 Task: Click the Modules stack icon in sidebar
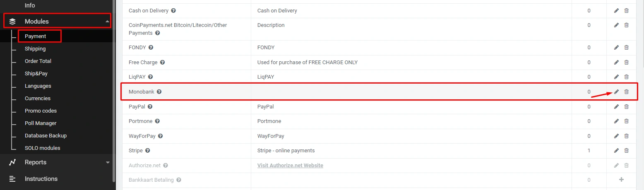[x=12, y=22]
